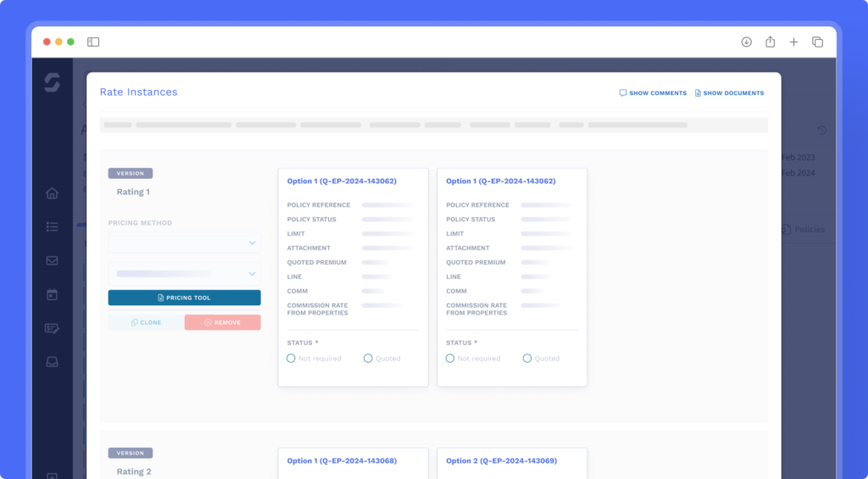Select 'Quoted' status in first option card
The width and height of the screenshot is (868, 479).
click(369, 359)
